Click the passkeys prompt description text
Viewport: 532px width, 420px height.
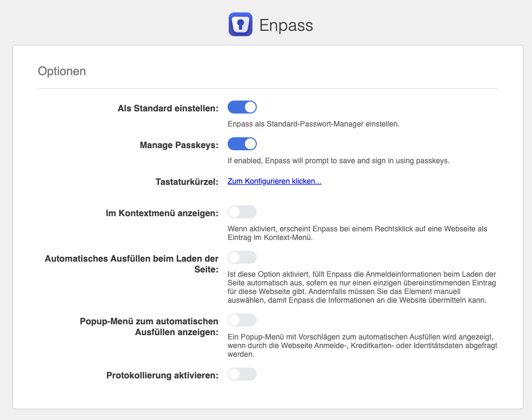pos(338,161)
